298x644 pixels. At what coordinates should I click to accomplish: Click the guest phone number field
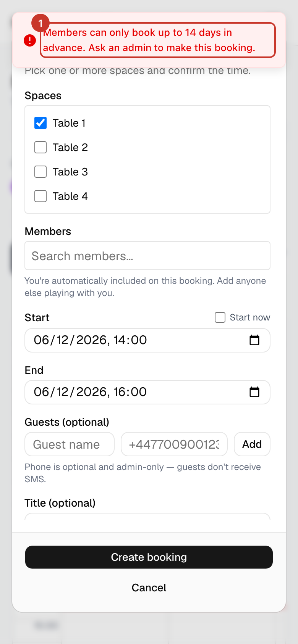point(174,444)
